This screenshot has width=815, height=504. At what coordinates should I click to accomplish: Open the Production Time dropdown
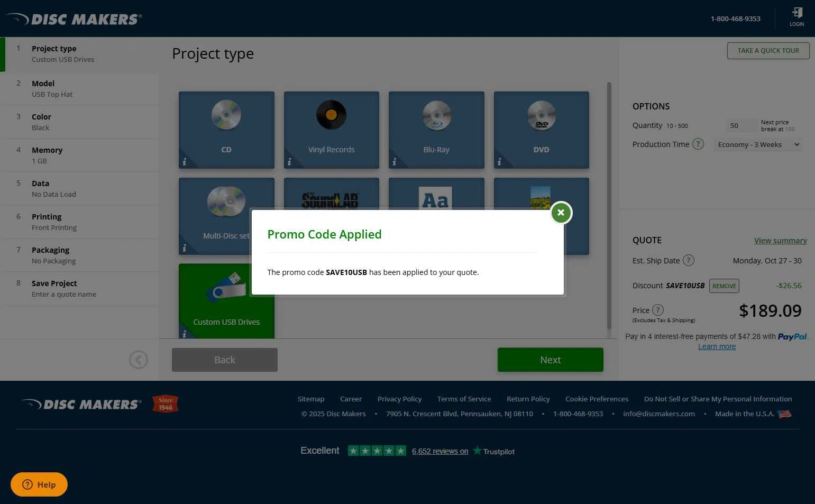click(758, 144)
